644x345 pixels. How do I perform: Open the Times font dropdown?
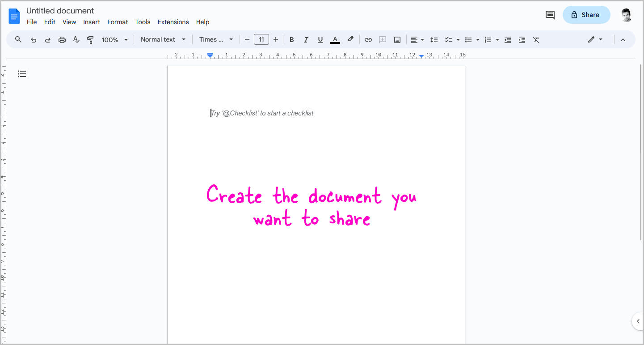pyautogui.click(x=216, y=39)
